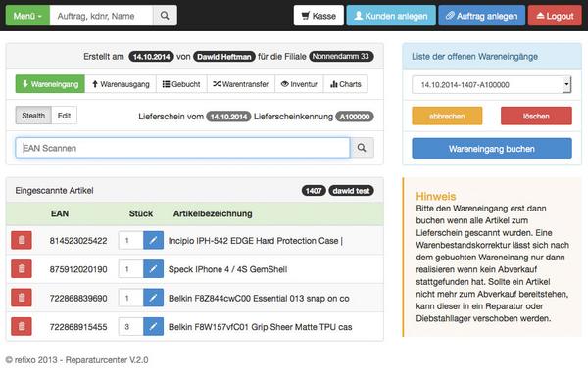Viewport: 588px width, 376px height.
Task: Click the 1407 badge in Eingescannte Artikel
Action: 314,191
